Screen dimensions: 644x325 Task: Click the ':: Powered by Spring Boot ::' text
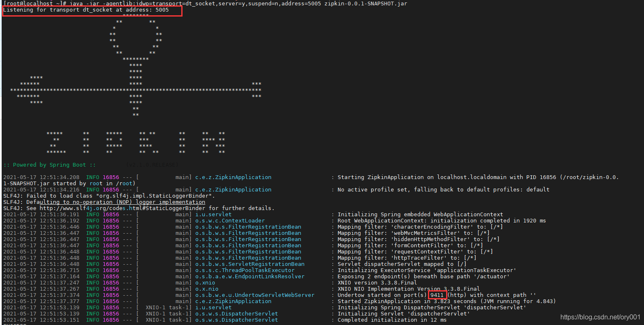coord(50,165)
